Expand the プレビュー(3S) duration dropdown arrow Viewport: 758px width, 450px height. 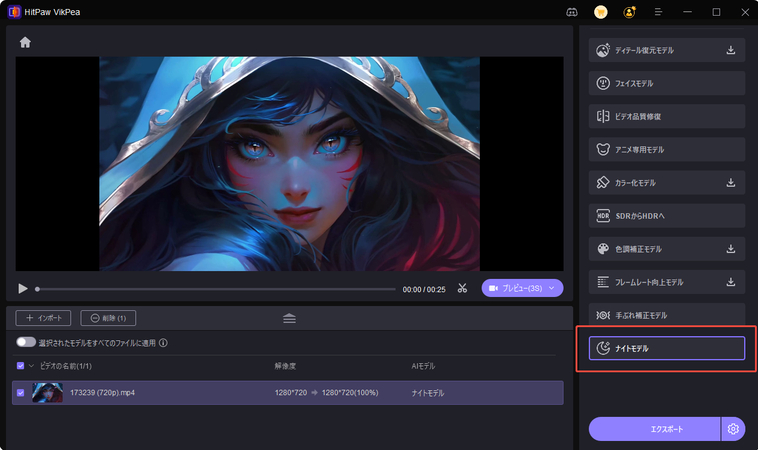click(551, 288)
